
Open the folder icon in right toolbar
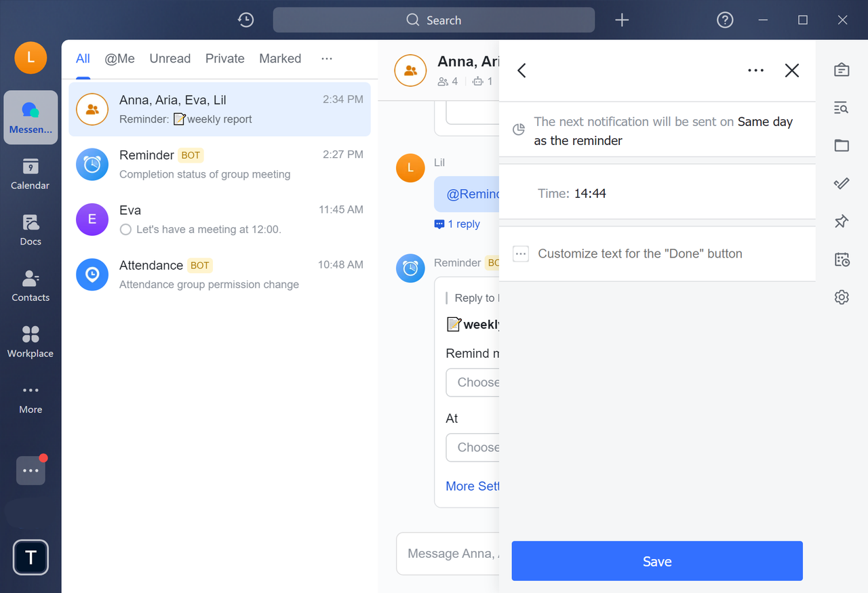(x=842, y=146)
